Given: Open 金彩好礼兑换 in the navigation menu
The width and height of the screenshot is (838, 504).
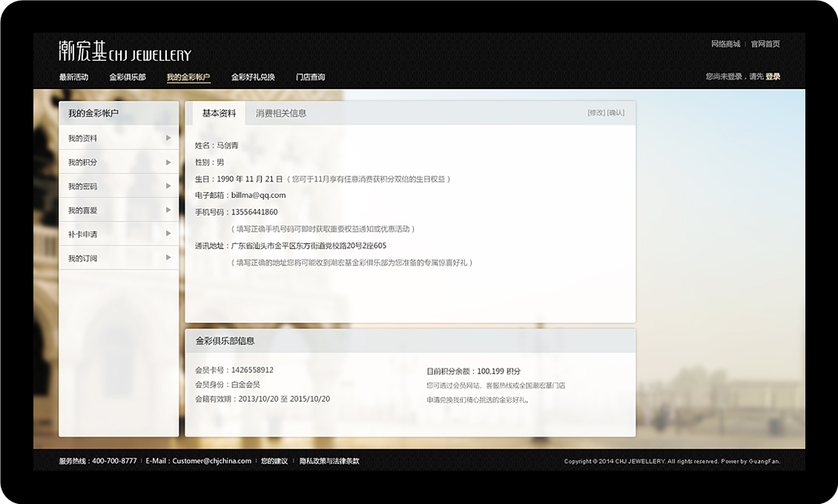Looking at the screenshot, I should pos(253,77).
